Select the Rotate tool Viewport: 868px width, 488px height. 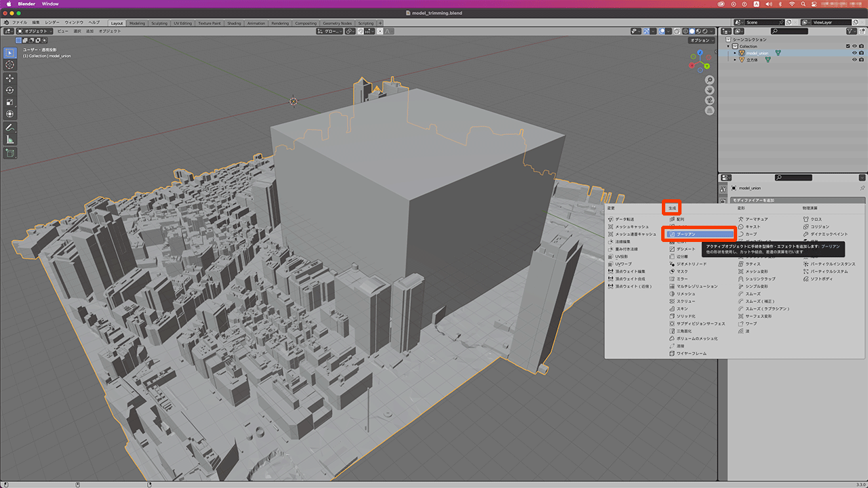(x=10, y=90)
